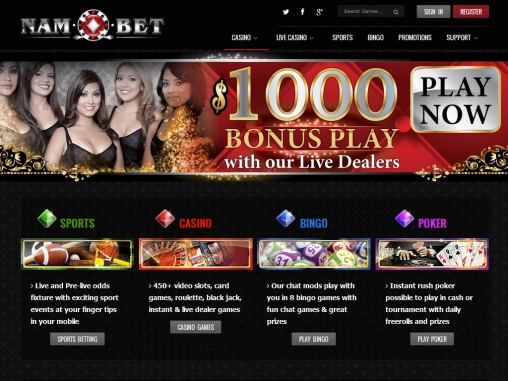The image size is (508, 381).
Task: Click the blue Bingo gem icon
Action: (286, 219)
